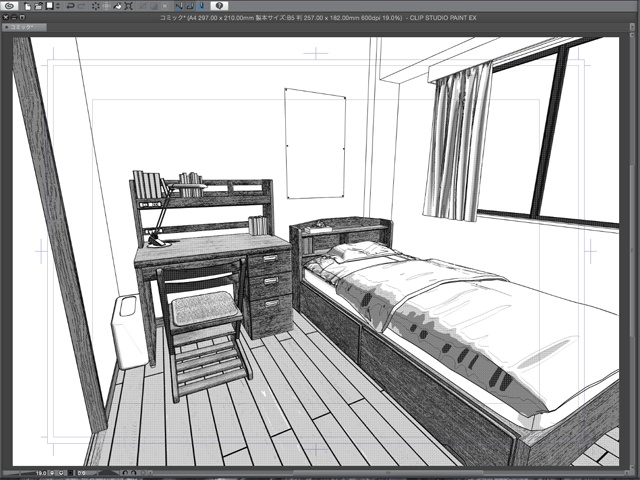Click the Open file folder icon
This screenshot has height=480, width=640.
point(39,6)
